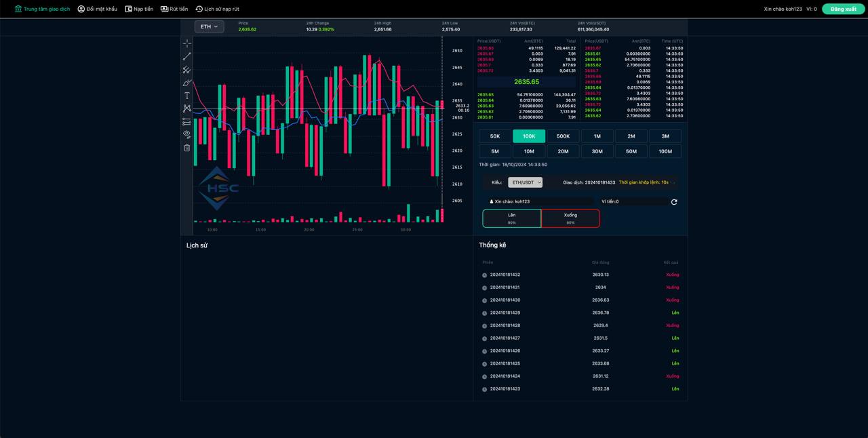Select the trend line drawing tool
Viewport: 868px width, 438px height.
point(186,56)
